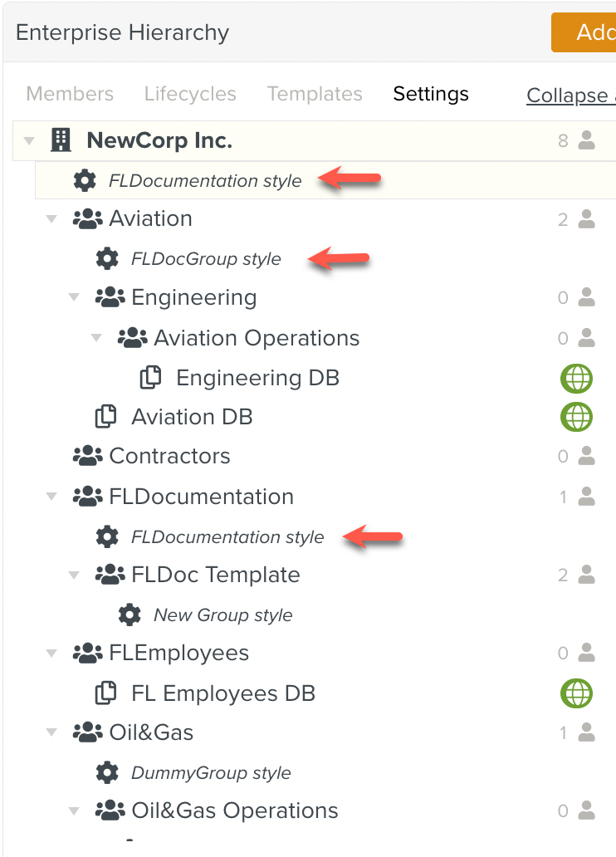Click the member count icon for Aviation

click(587, 219)
